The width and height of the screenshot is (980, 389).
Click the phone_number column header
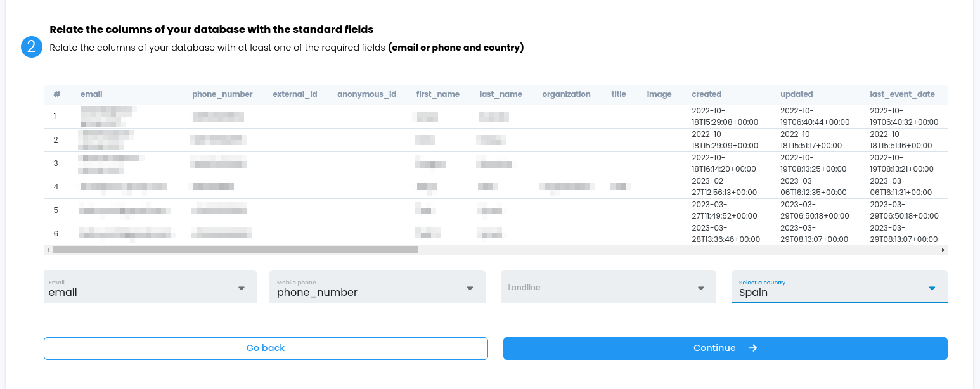point(222,94)
